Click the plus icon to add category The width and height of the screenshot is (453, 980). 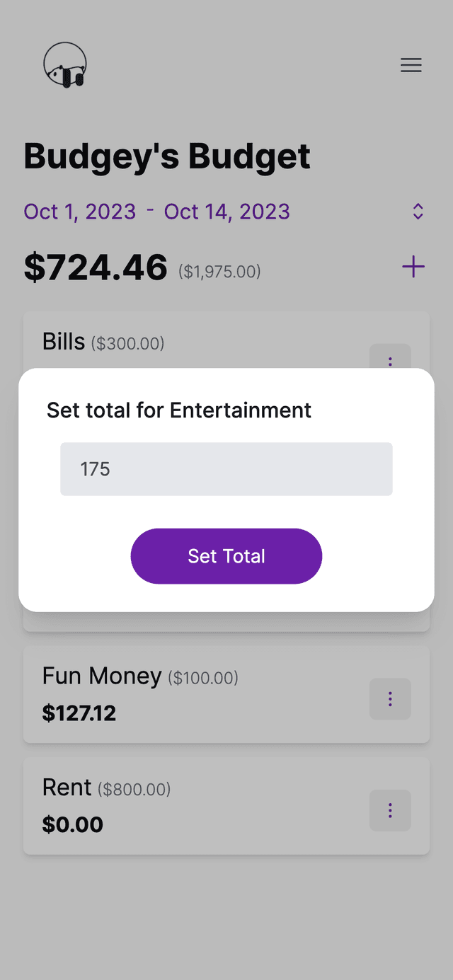pos(413,267)
